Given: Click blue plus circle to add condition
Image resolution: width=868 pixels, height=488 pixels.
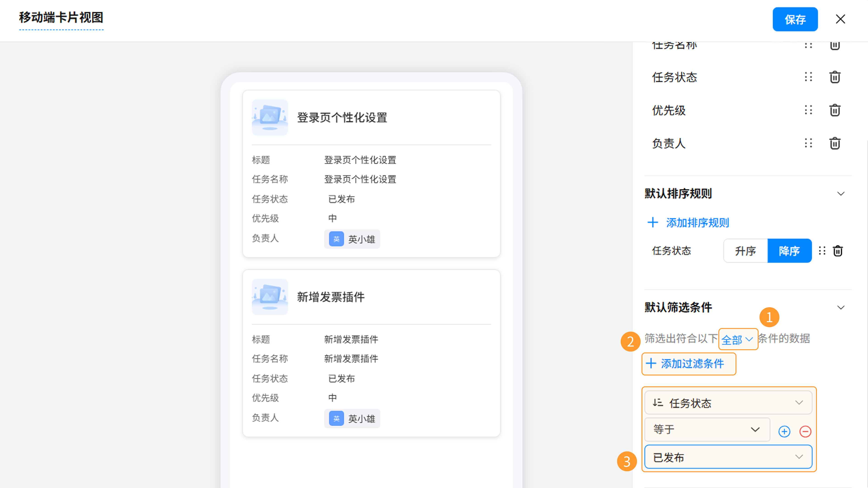Looking at the screenshot, I should click(784, 432).
